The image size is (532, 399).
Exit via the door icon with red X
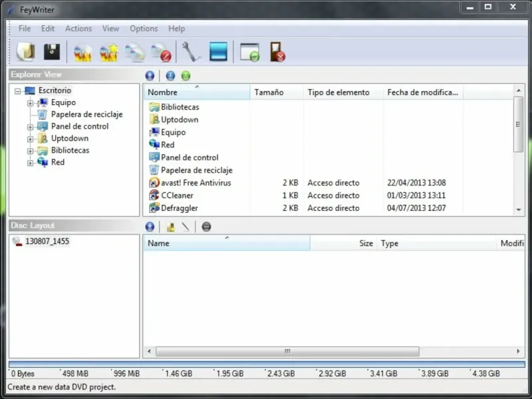277,52
